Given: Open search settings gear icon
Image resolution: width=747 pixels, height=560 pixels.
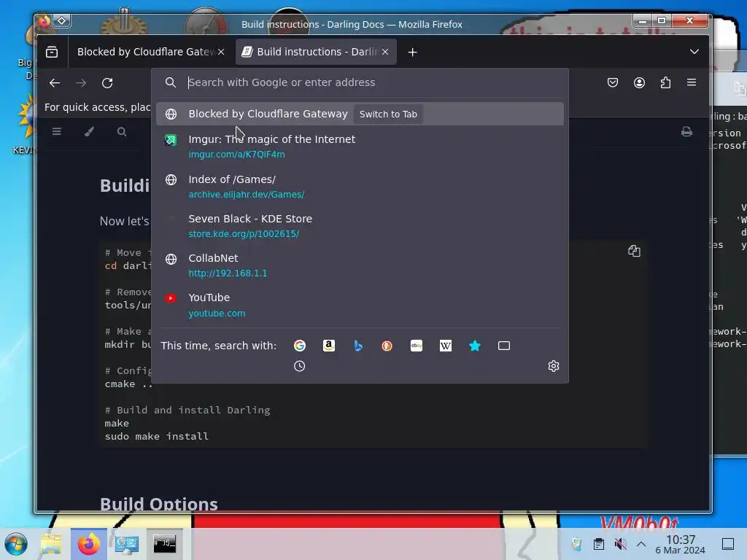Looking at the screenshot, I should pyautogui.click(x=554, y=366).
